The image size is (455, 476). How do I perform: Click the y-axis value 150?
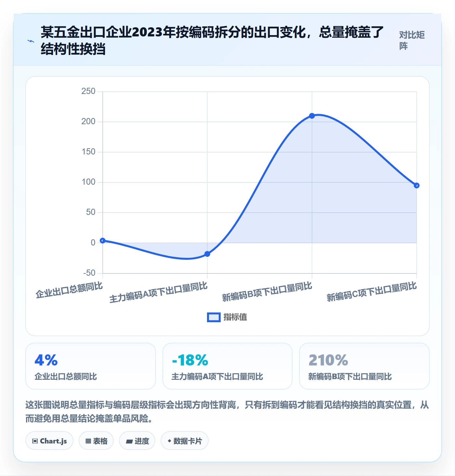pyautogui.click(x=88, y=152)
